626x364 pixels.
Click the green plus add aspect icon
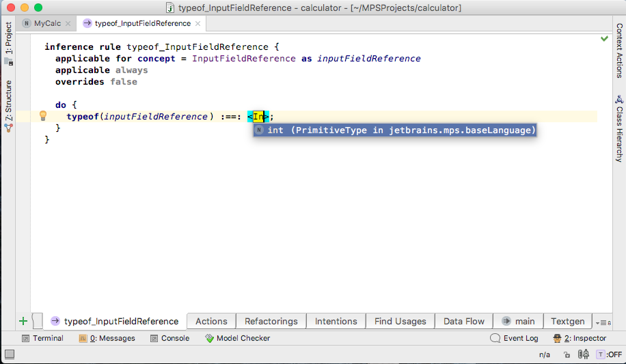(x=23, y=321)
